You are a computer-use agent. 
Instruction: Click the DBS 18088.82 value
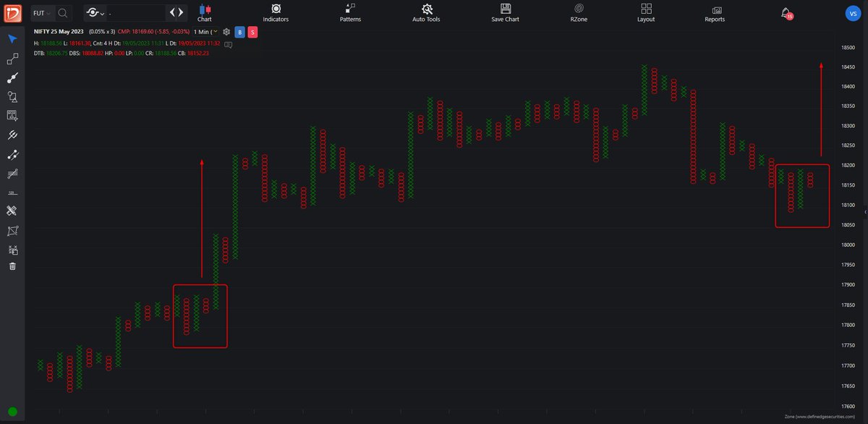coord(86,54)
